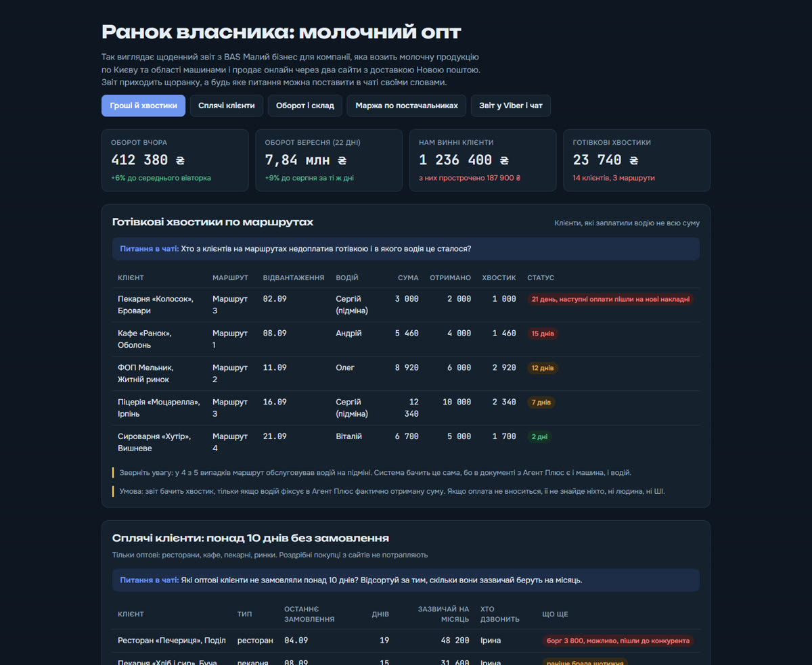The height and width of the screenshot is (665, 812).
Task: Click the «борг 3 800, можливо, пішли до конкурента» badge
Action: pyautogui.click(x=618, y=641)
